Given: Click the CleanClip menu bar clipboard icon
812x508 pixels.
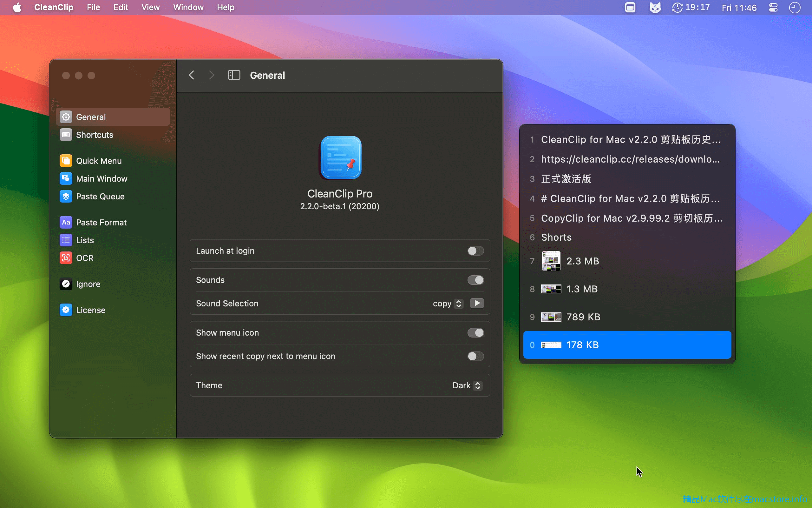Looking at the screenshot, I should click(630, 7).
